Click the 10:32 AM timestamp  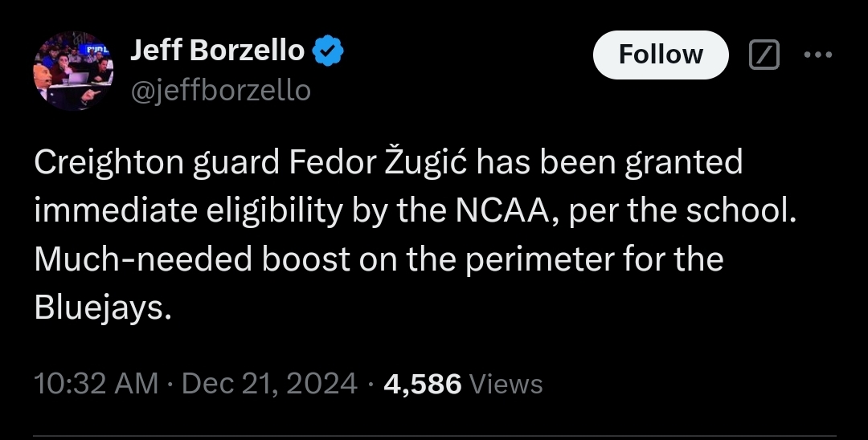coord(96,383)
